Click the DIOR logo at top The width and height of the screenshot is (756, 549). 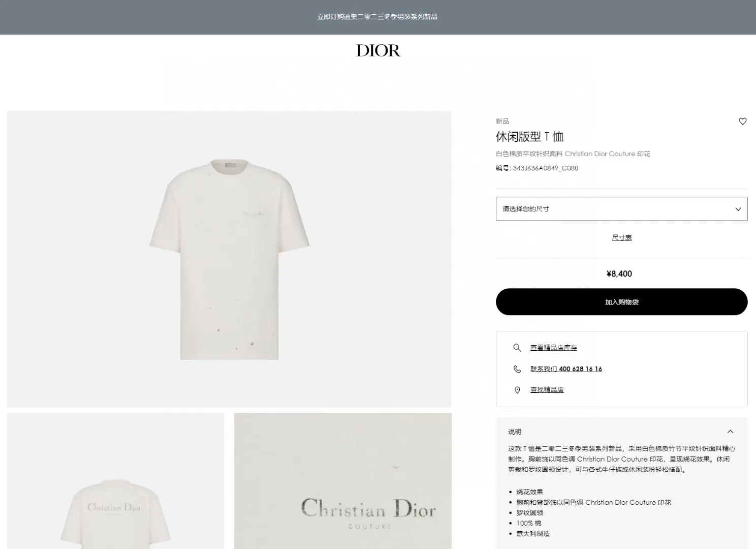(x=378, y=50)
